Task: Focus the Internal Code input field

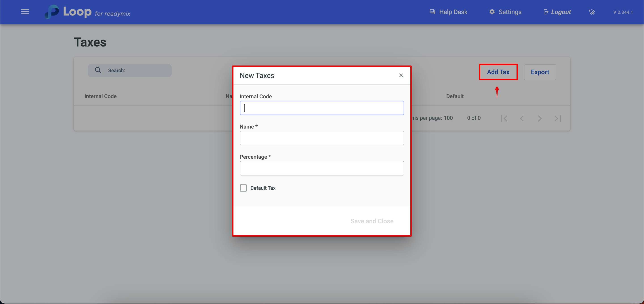Action: point(322,108)
